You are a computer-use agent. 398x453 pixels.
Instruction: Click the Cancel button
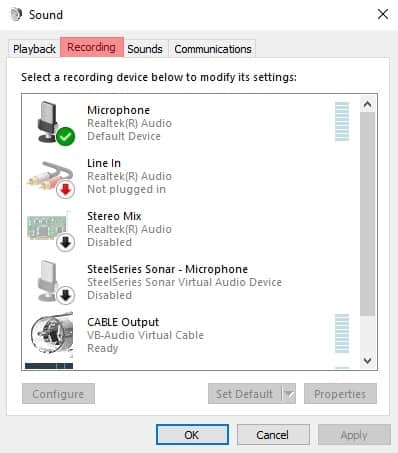[273, 435]
